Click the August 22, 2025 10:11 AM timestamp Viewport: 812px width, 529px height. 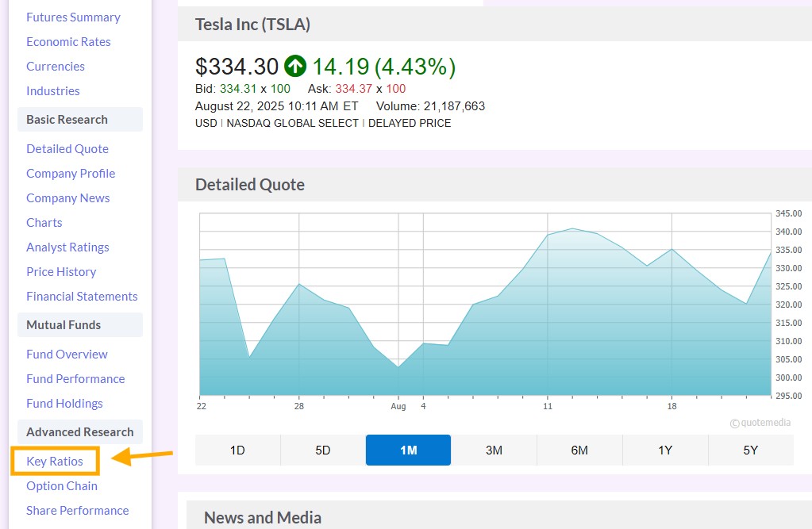pyautogui.click(x=276, y=106)
